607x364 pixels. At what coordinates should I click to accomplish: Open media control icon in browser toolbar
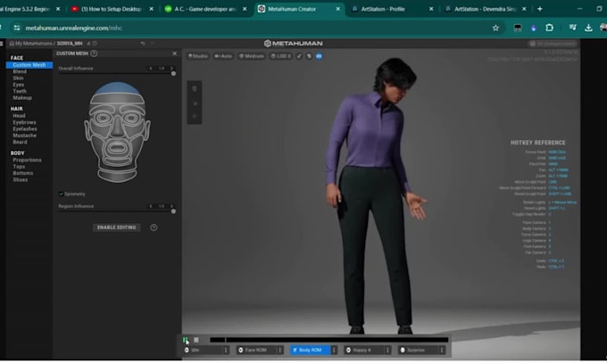[572, 28]
